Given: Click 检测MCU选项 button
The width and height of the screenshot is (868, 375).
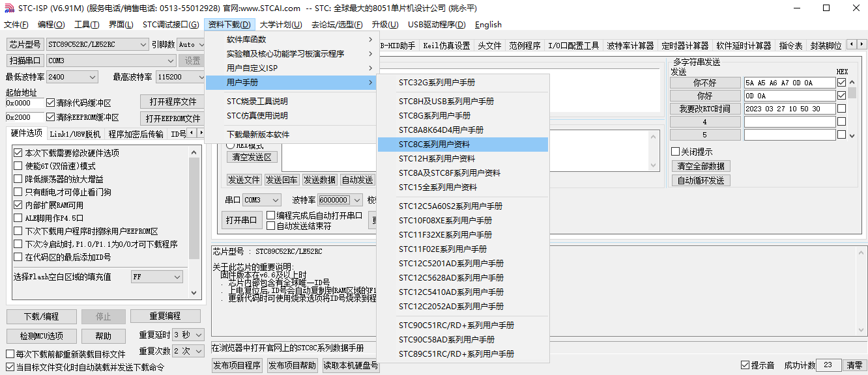Looking at the screenshot, I should tap(41, 336).
